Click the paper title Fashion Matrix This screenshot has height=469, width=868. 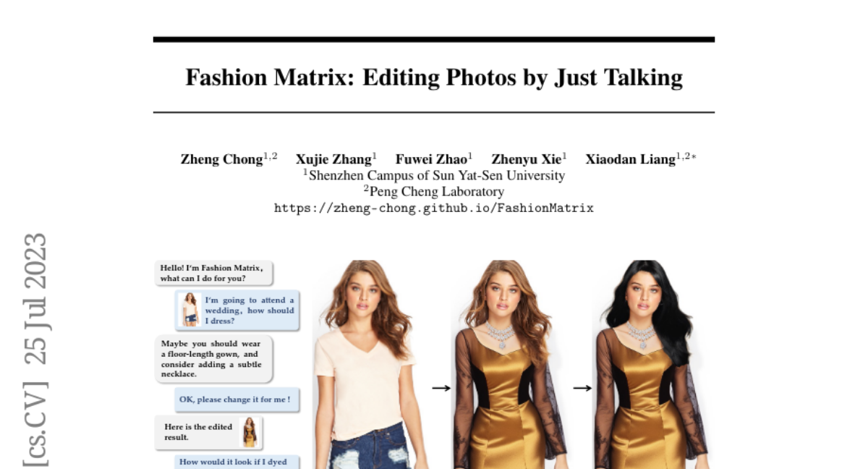pyautogui.click(x=433, y=77)
